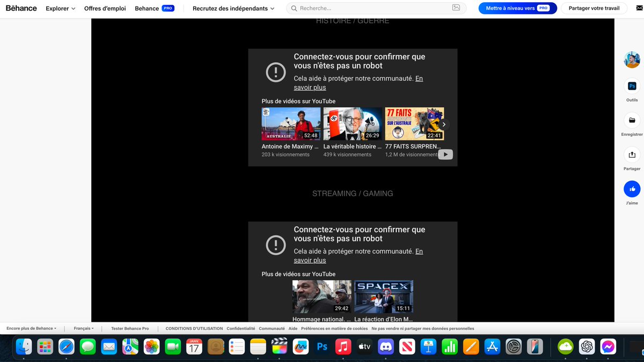Open CONDITIONS D'UTILISATION footer link
This screenshot has width=644, height=362.
pos(194,328)
